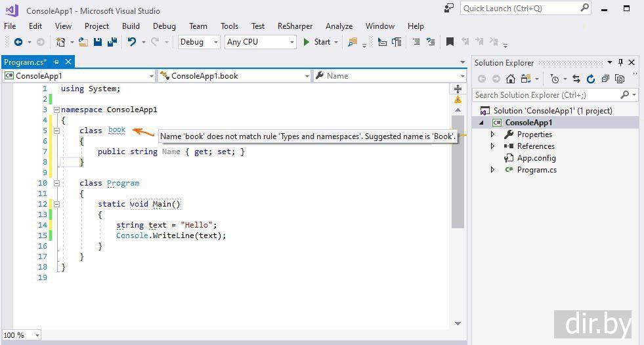This screenshot has height=345, width=644.
Task: Click the Quick Launch search box
Action: (520, 9)
